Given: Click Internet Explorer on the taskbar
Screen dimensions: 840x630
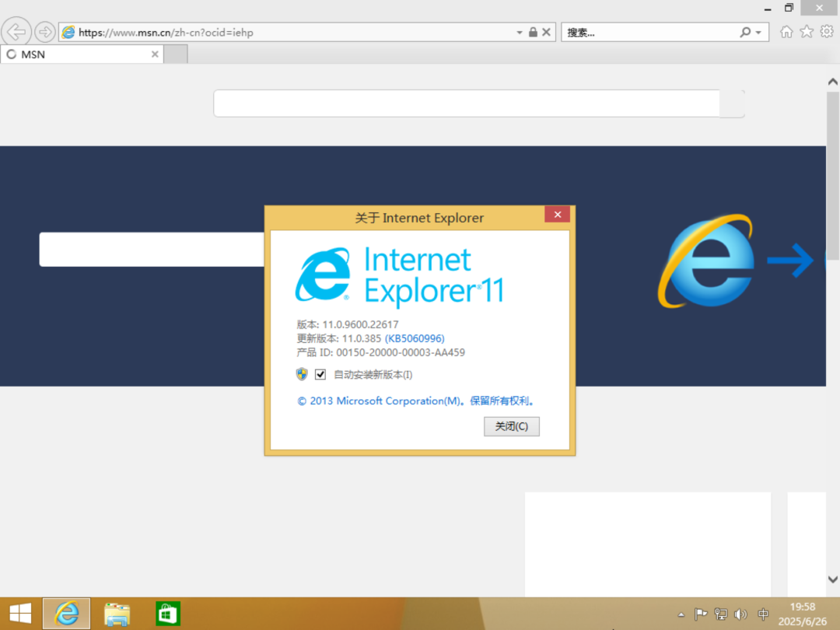Looking at the screenshot, I should tap(66, 614).
